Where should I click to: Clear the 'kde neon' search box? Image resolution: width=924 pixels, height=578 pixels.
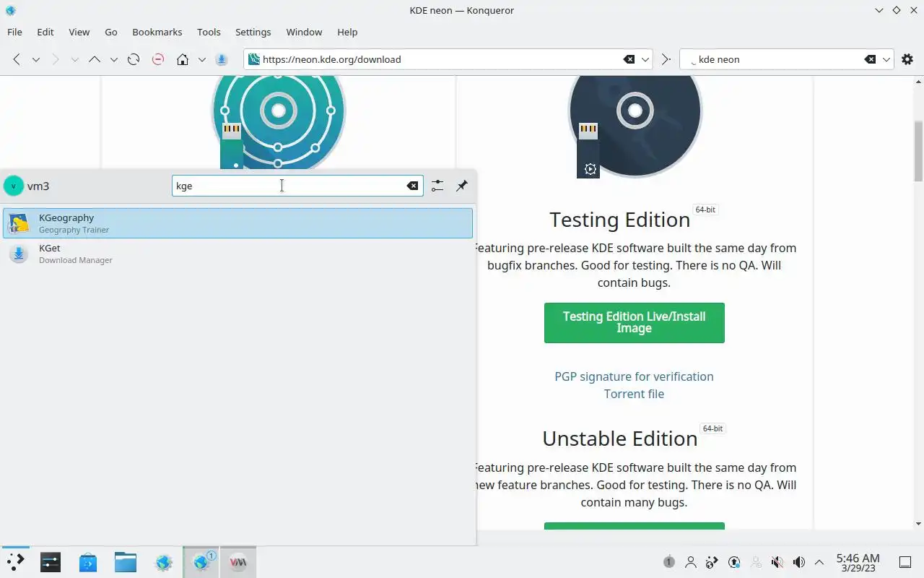871,59
